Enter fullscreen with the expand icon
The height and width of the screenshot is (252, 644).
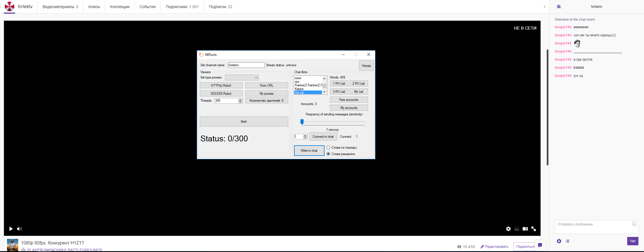(533, 229)
